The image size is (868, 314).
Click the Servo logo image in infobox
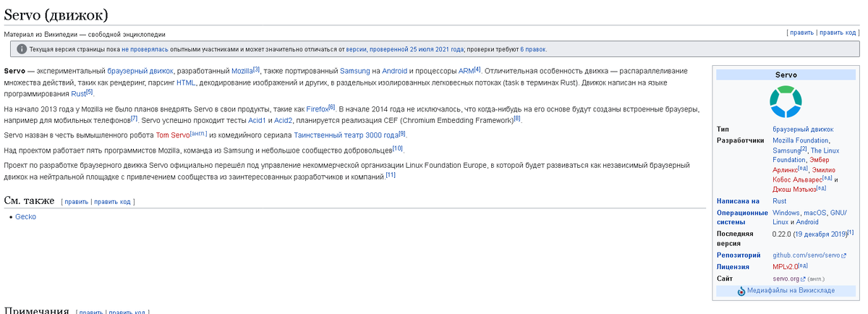pos(785,101)
